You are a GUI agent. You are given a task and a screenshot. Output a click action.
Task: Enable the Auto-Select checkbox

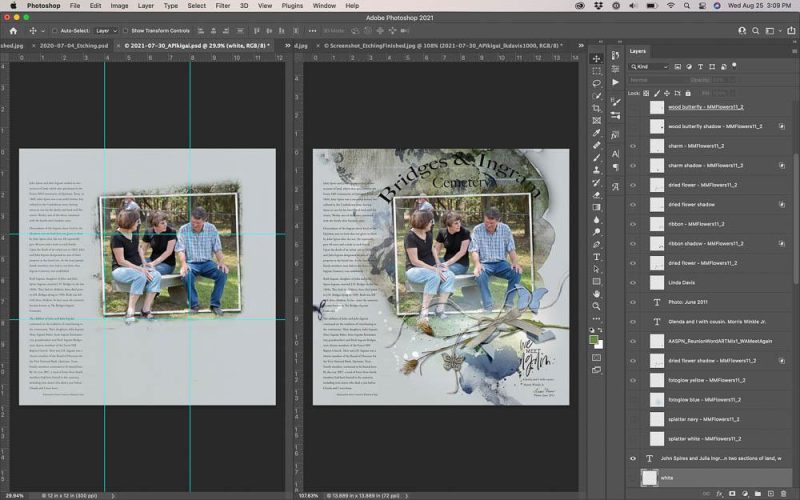[x=55, y=31]
